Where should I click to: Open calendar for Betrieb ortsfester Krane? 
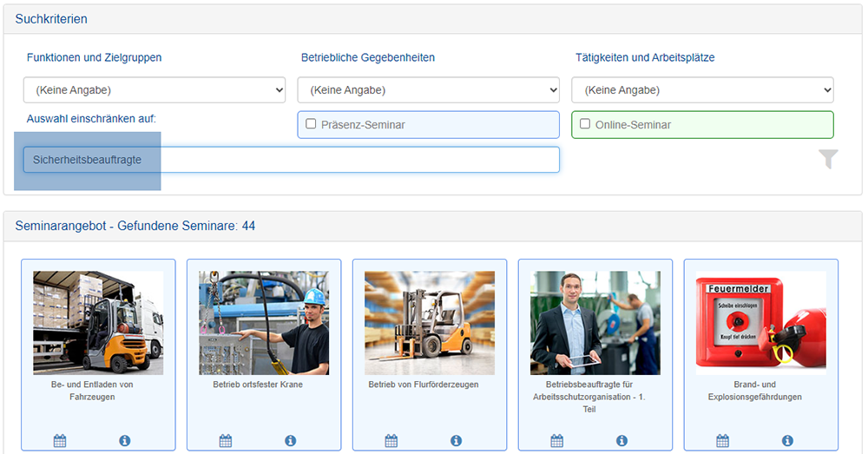(x=226, y=441)
